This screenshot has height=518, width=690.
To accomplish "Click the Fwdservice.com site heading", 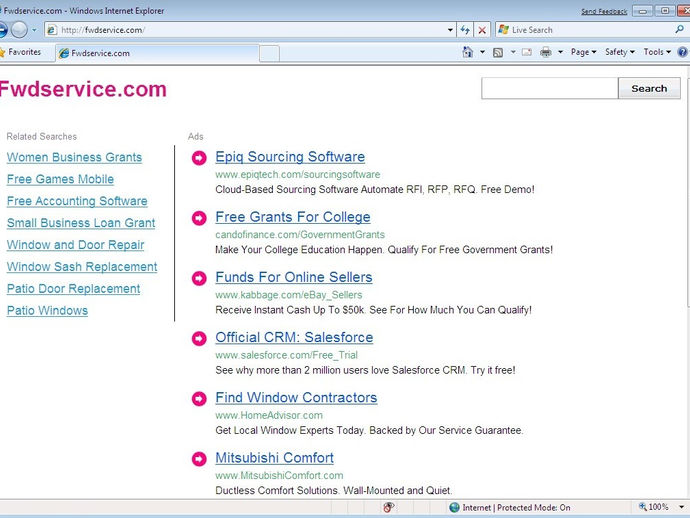I will (83, 89).
